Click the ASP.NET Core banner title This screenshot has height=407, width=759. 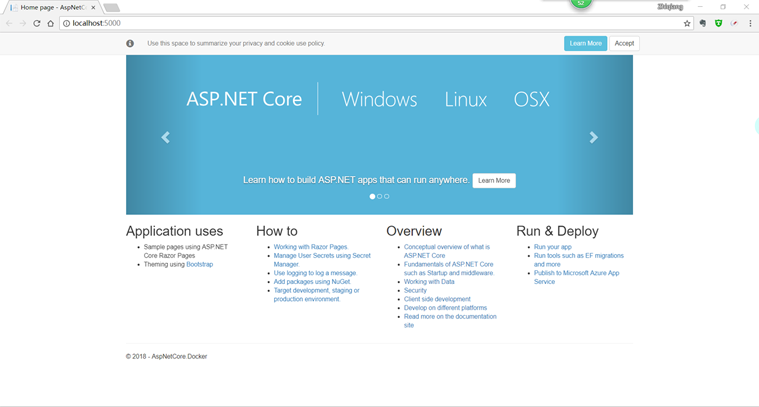pyautogui.click(x=244, y=99)
